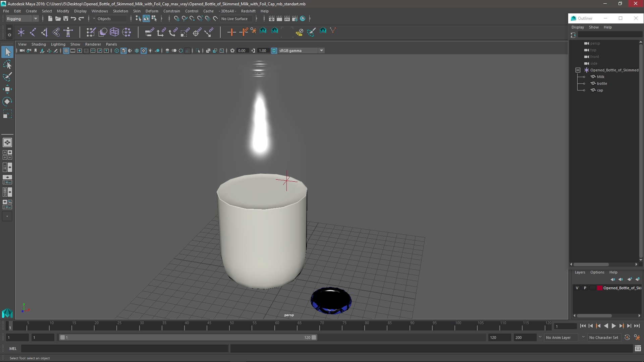This screenshot has width=644, height=362.
Task: Open scene folder icon
Action: coord(58,19)
